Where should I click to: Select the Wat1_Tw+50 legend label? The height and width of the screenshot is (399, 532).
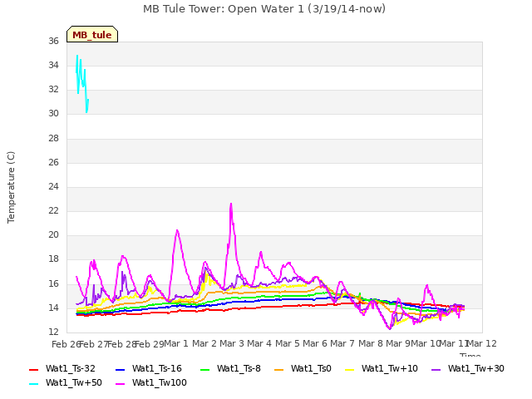(x=74, y=383)
